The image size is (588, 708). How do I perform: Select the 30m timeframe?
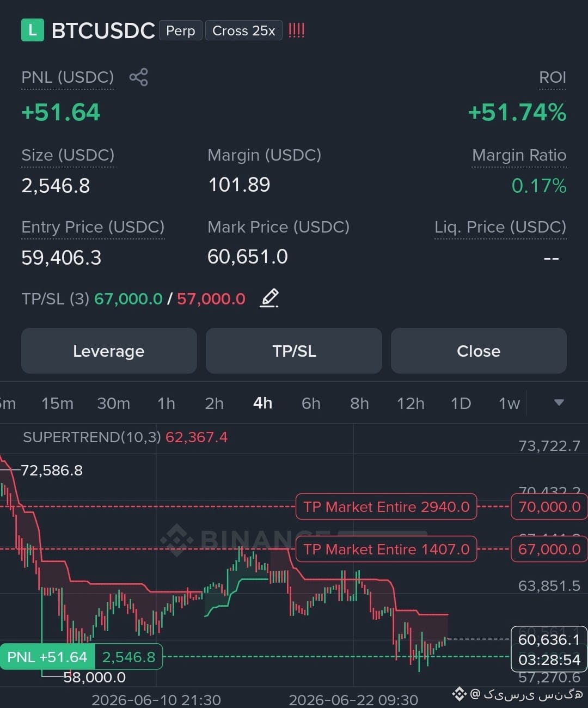(x=113, y=403)
